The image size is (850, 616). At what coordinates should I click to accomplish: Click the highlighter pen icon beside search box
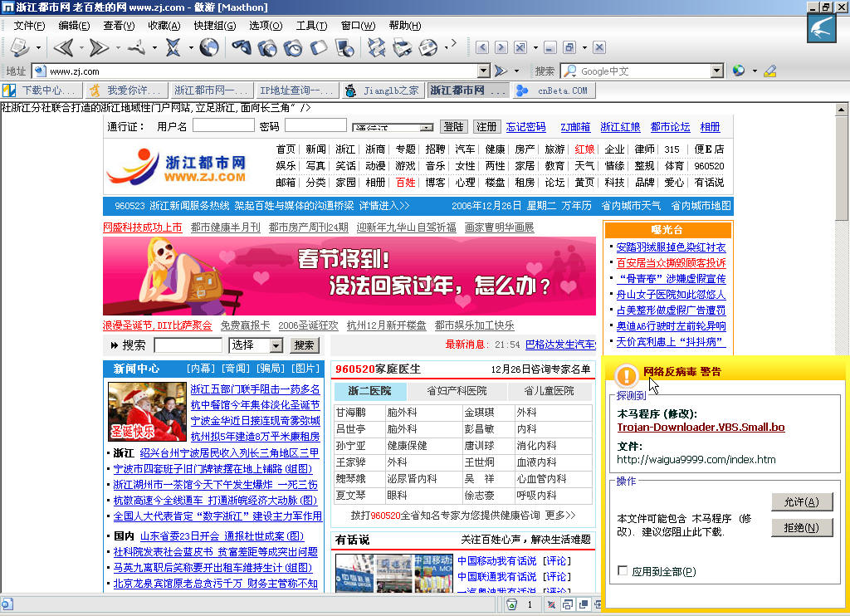click(769, 71)
